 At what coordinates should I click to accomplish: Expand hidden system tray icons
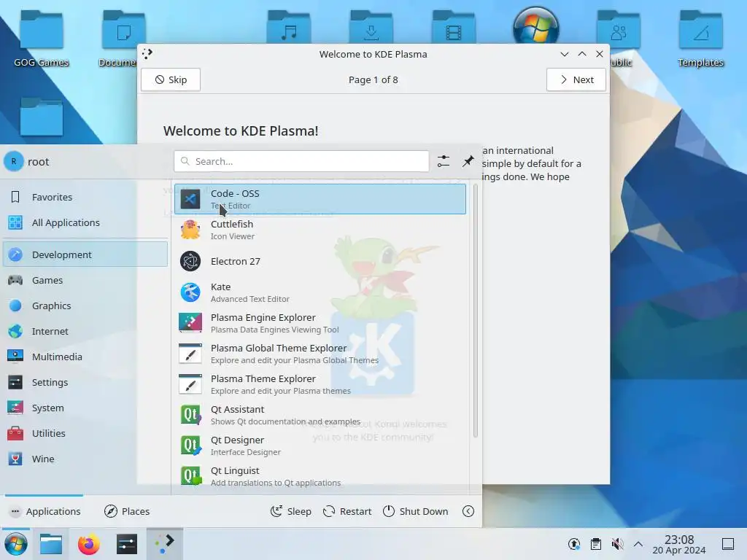pyautogui.click(x=638, y=544)
